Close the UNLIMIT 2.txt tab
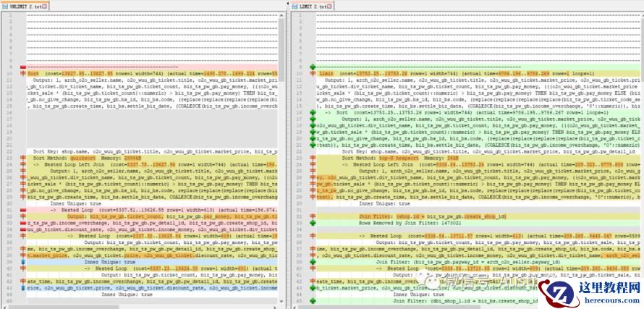 click(x=45, y=5)
